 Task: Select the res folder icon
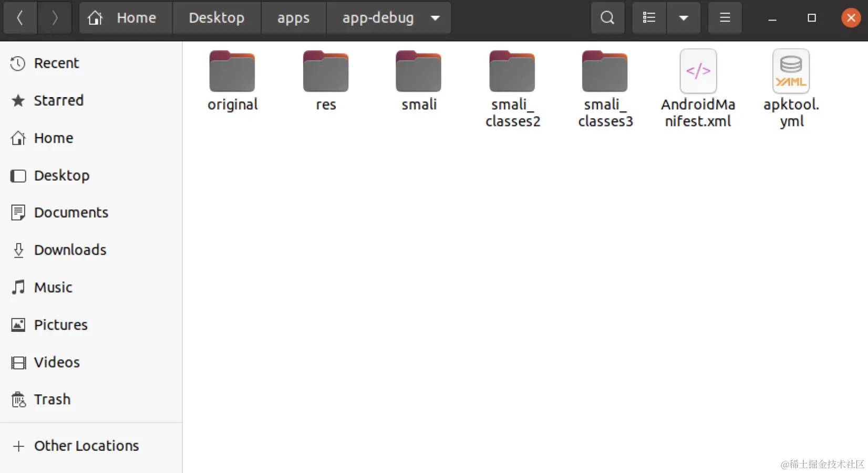click(326, 71)
